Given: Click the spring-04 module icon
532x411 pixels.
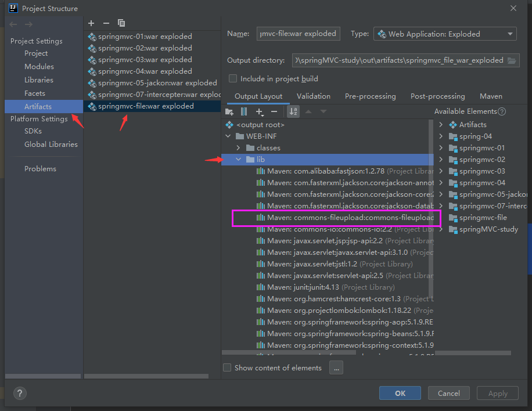Looking at the screenshot, I should [453, 136].
